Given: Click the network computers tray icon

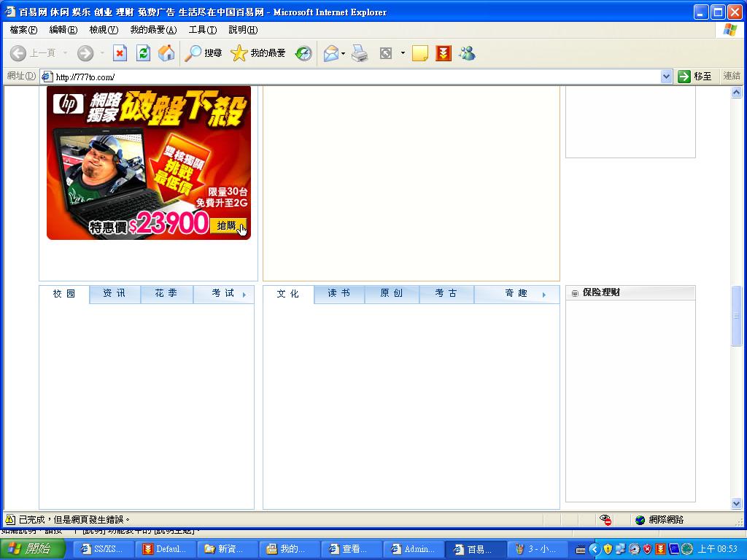Looking at the screenshot, I should click(x=620, y=549).
